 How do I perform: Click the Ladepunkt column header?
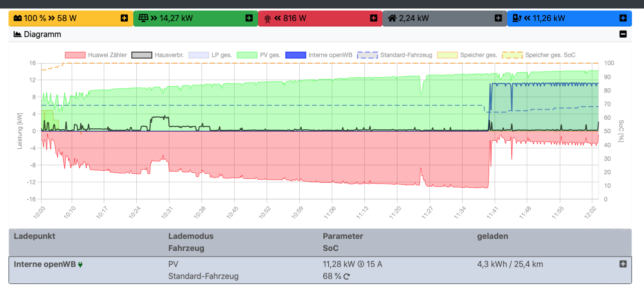click(x=35, y=236)
